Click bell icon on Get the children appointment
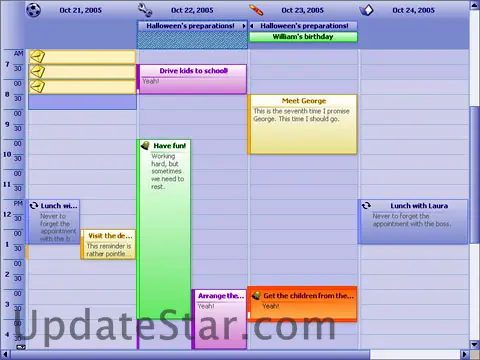 [256, 295]
